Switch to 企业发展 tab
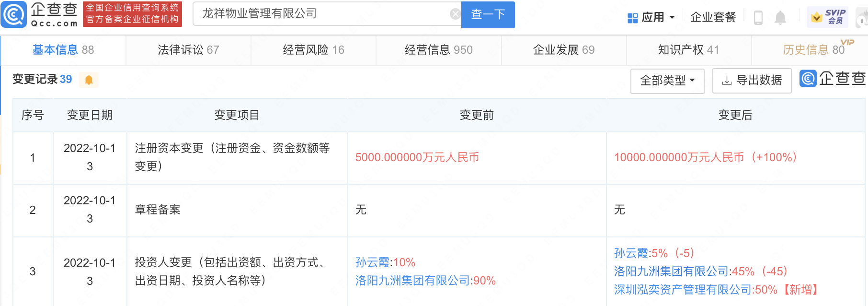Viewport: 868px width, 306px height. (564, 50)
